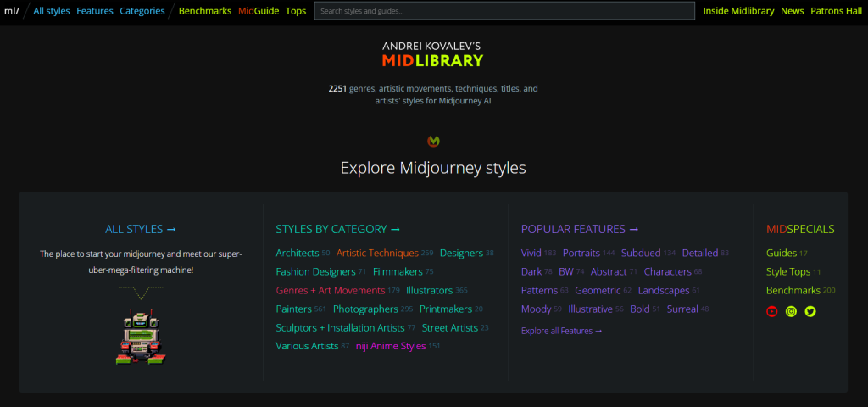Select the Bold feature

click(639, 309)
